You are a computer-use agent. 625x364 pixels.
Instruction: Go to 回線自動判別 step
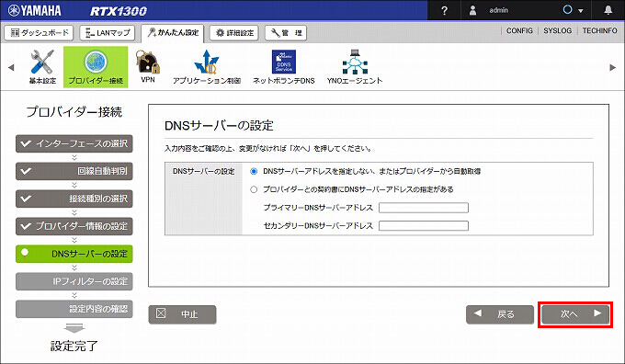pos(74,171)
